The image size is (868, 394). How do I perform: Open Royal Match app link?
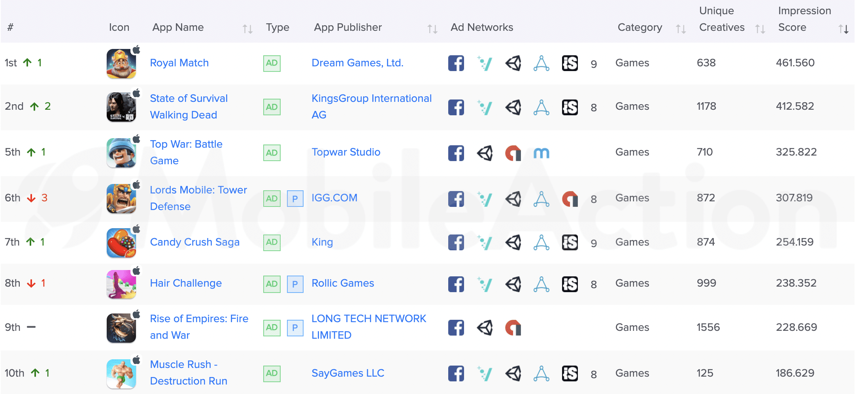[179, 63]
